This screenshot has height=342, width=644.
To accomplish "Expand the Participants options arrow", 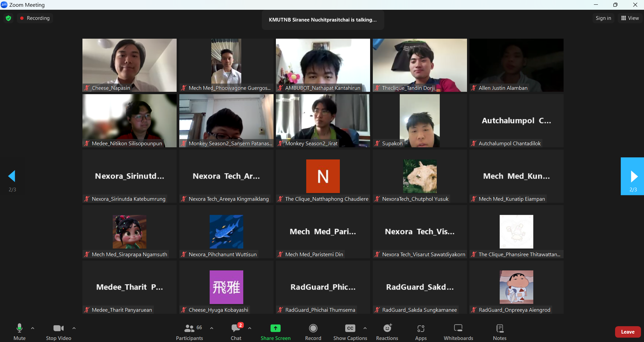I will click(x=212, y=328).
